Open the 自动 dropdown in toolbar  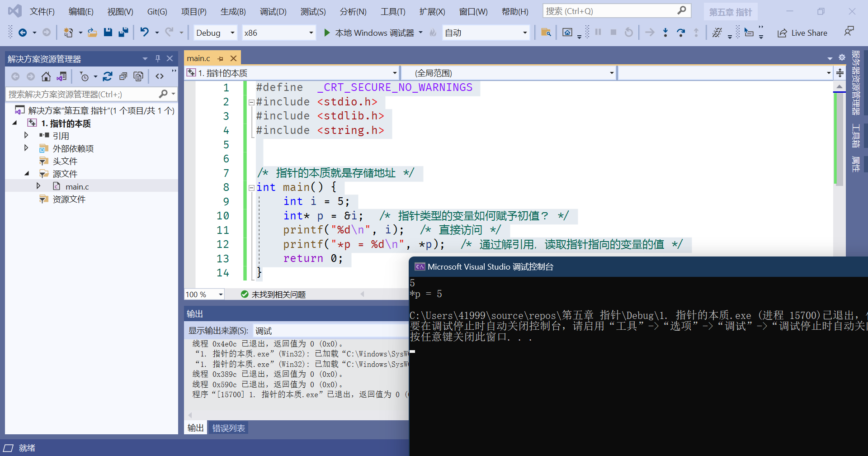pyautogui.click(x=486, y=33)
